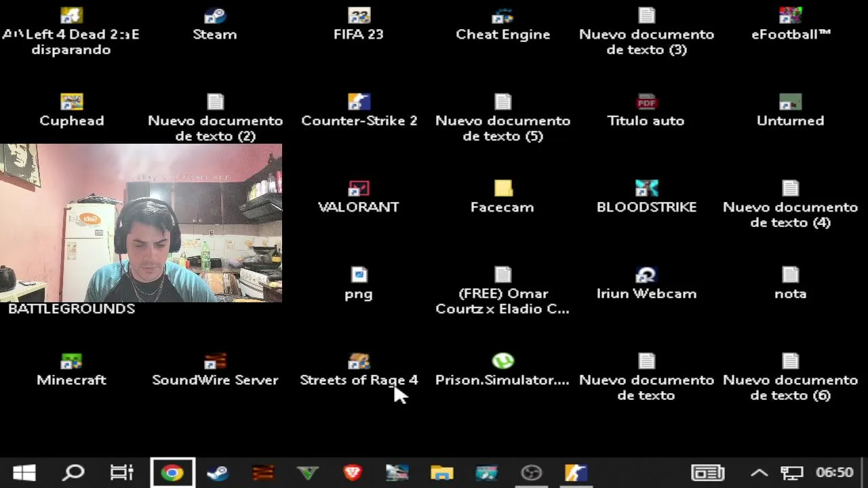Select the VALORANT desktop shortcut
The image size is (868, 488).
(359, 197)
